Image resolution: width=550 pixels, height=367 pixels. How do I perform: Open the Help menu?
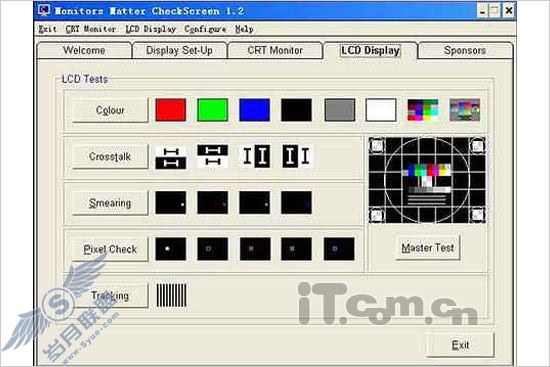[244, 29]
